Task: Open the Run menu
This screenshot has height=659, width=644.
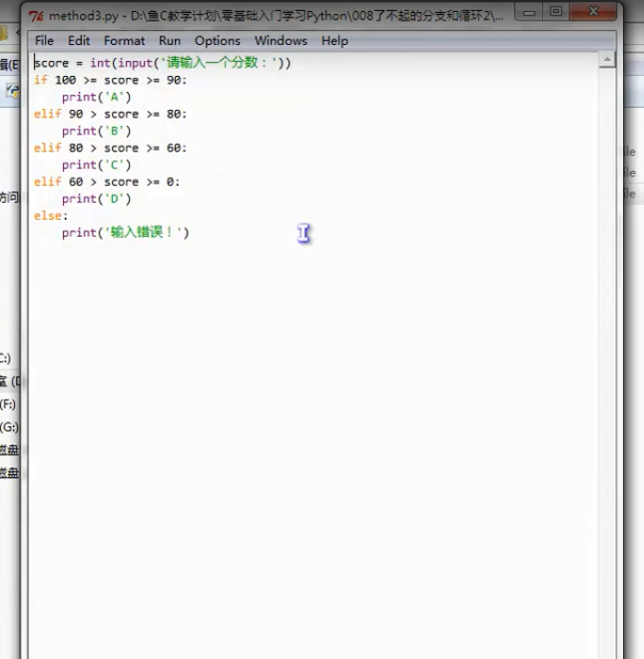Action: (x=170, y=41)
